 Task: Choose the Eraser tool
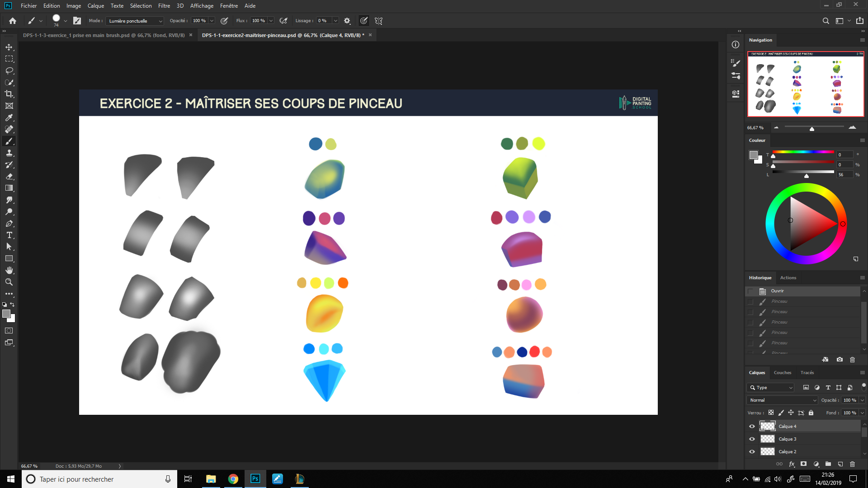(x=9, y=177)
